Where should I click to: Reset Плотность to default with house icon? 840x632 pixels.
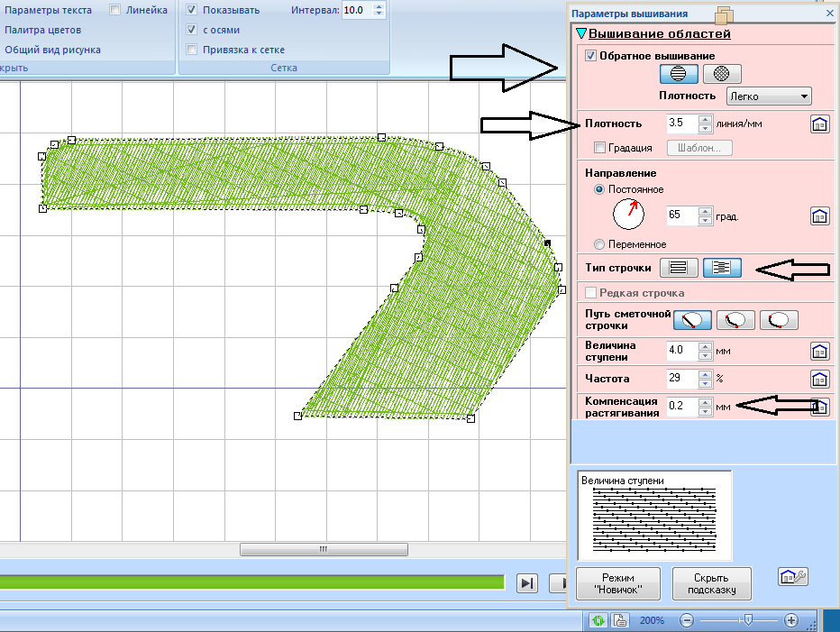(x=819, y=124)
